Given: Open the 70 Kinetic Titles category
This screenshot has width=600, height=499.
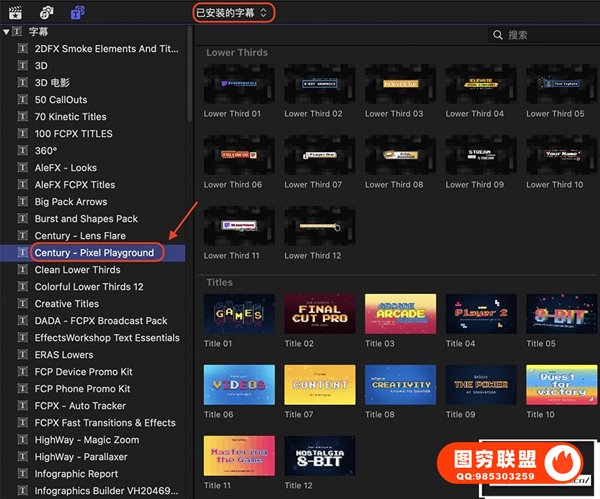Looking at the screenshot, I should coord(73,117).
